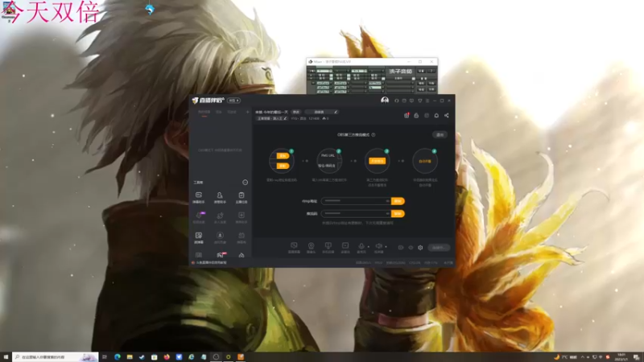
Task: Open the notification center in the taskbar corner
Action: pos(636,357)
